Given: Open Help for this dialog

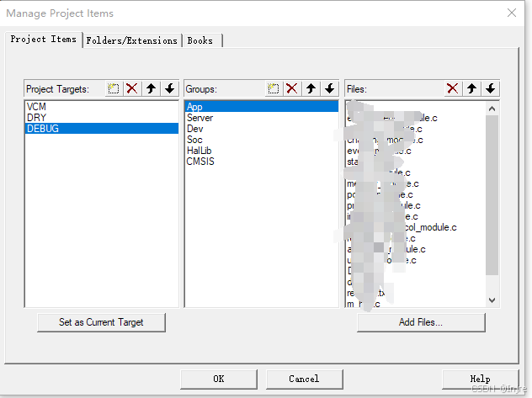Looking at the screenshot, I should click(481, 379).
